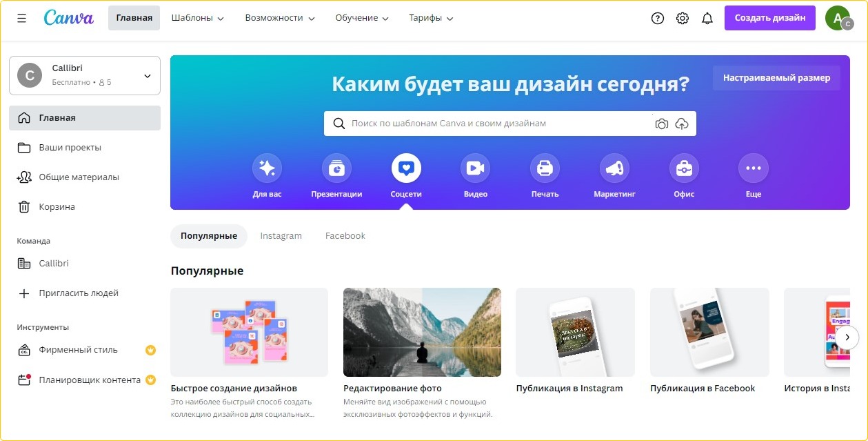868x441 pixels.
Task: Select the Видео category icon
Action: click(475, 168)
